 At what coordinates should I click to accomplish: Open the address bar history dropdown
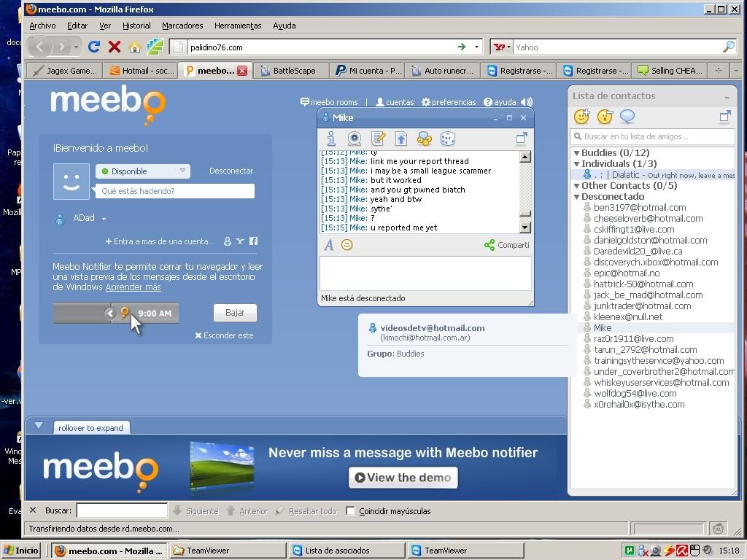coord(476,47)
